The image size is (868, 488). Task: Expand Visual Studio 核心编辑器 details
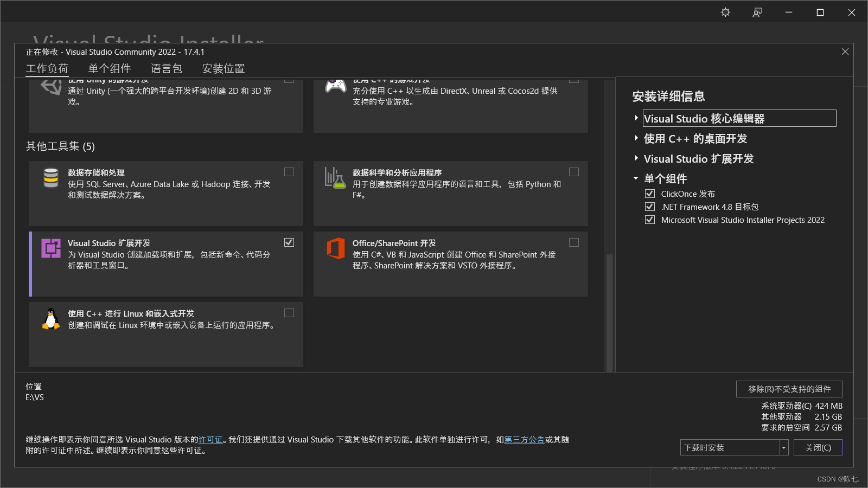coord(636,118)
